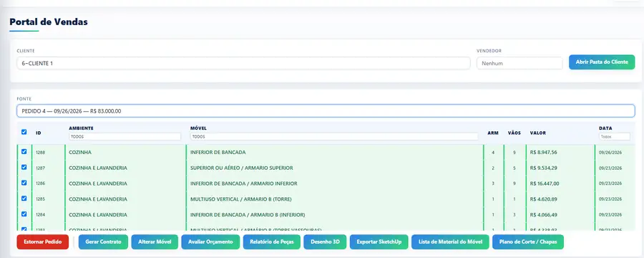644x258 pixels.
Task: Click the Avaliar Orçamento button
Action: pos(210,242)
